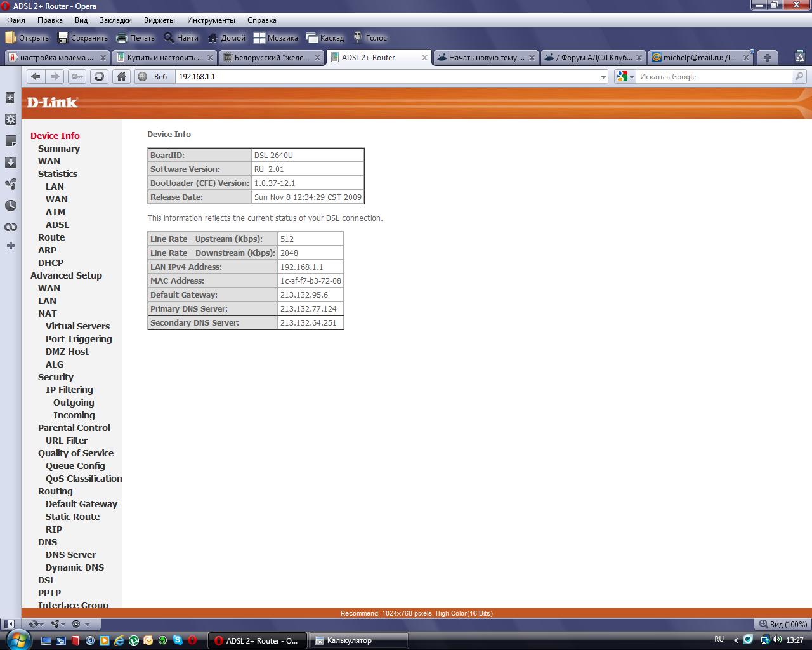
Task: Open the Правка menu
Action: click(x=50, y=20)
